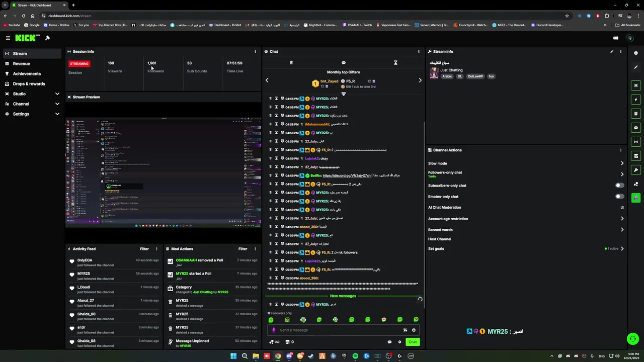Click the broadcast signal icon in right sidebar

(636, 142)
